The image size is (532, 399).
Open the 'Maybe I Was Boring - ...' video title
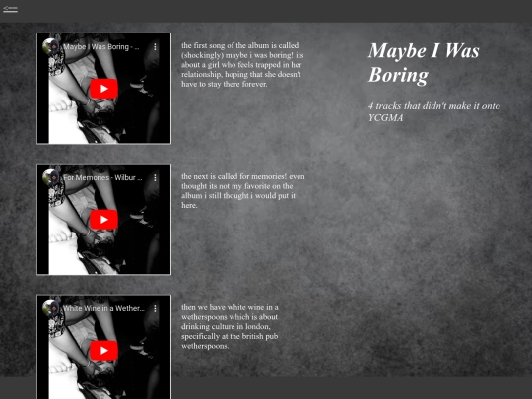point(101,47)
